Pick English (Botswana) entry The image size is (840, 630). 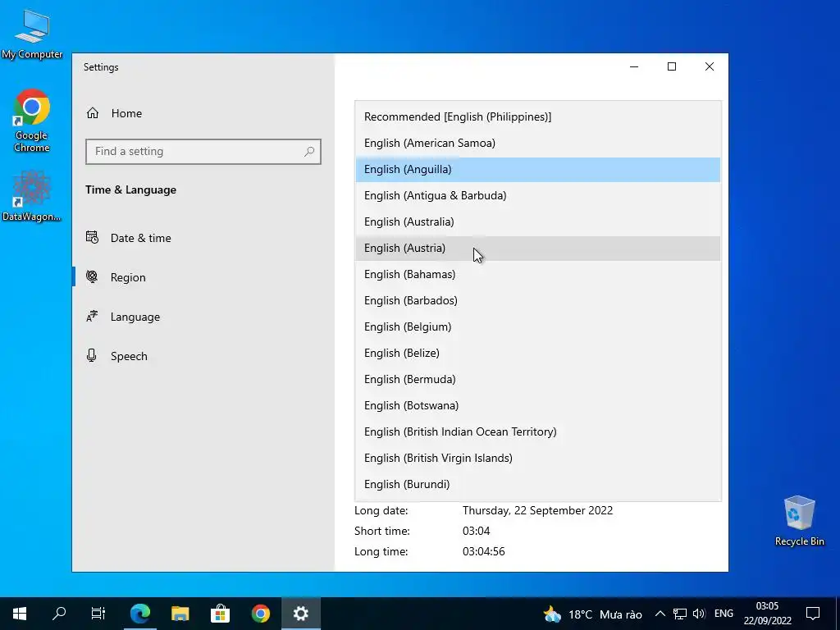(538, 405)
